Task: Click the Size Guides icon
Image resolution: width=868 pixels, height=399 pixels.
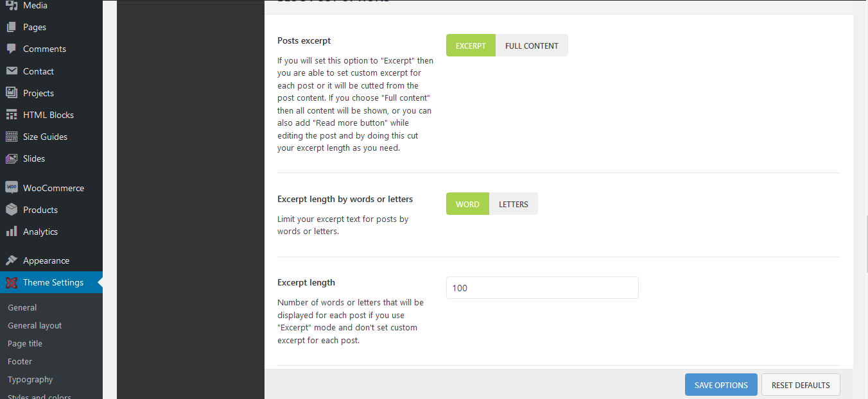Action: coord(12,137)
